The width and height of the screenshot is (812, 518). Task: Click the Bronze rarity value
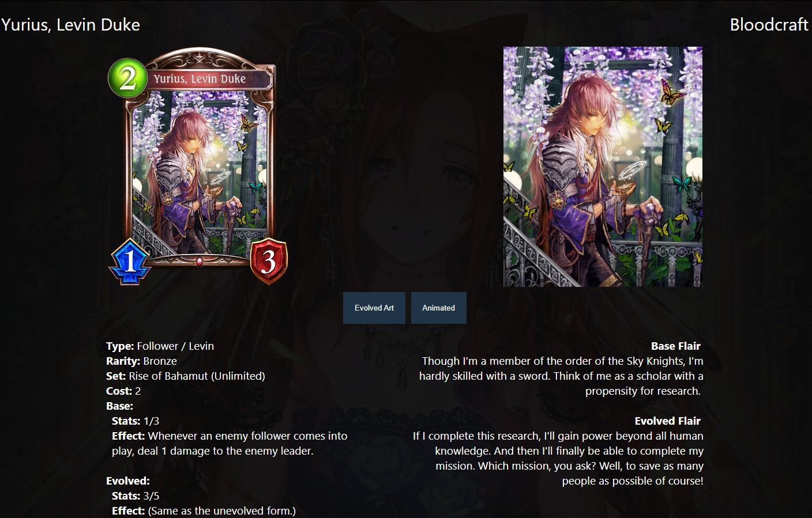click(160, 361)
